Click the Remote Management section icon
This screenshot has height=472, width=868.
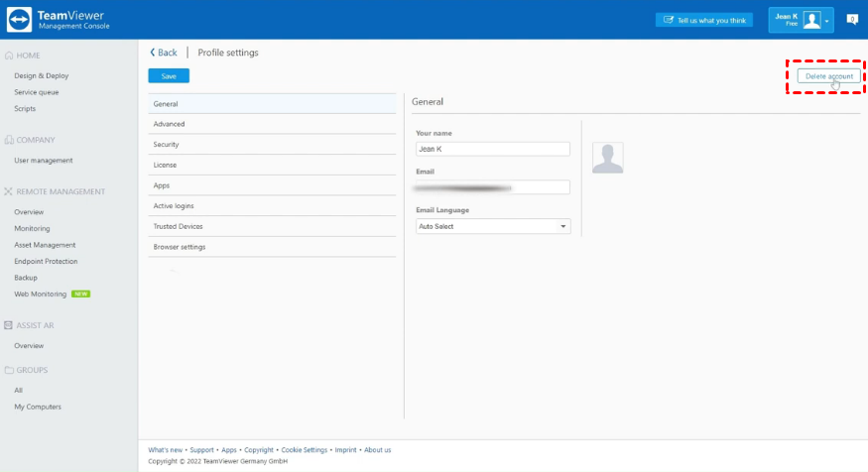(9, 191)
